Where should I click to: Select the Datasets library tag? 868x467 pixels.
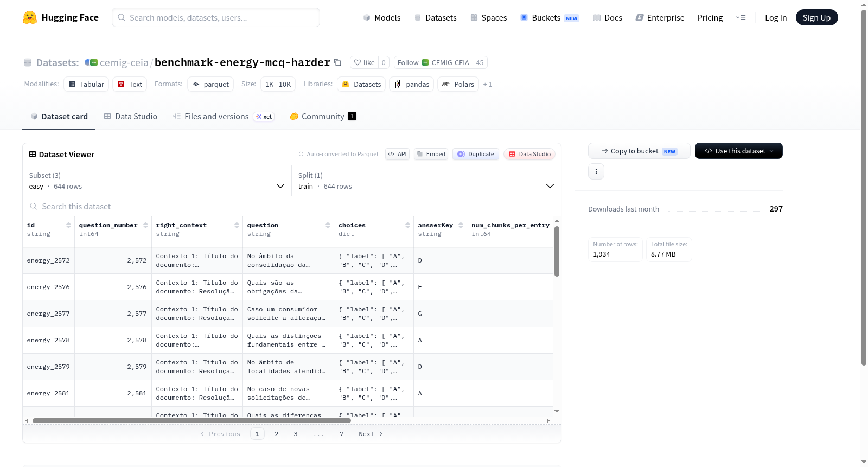[x=361, y=84]
